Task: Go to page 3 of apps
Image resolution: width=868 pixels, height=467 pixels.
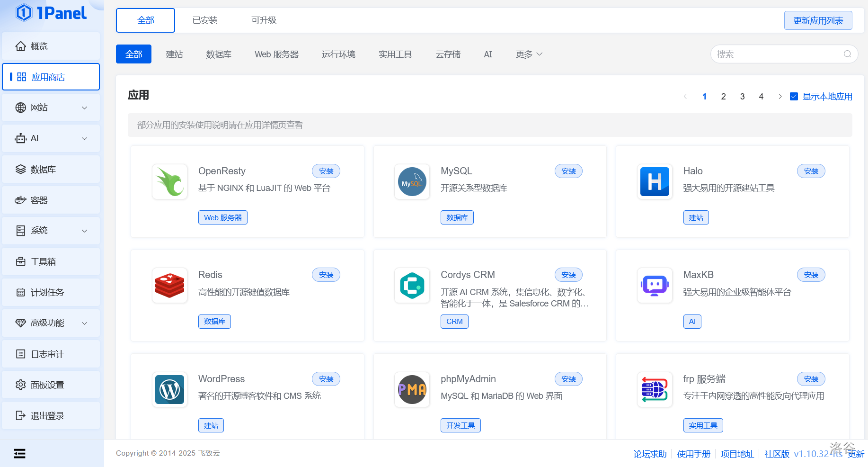Action: pyautogui.click(x=742, y=97)
